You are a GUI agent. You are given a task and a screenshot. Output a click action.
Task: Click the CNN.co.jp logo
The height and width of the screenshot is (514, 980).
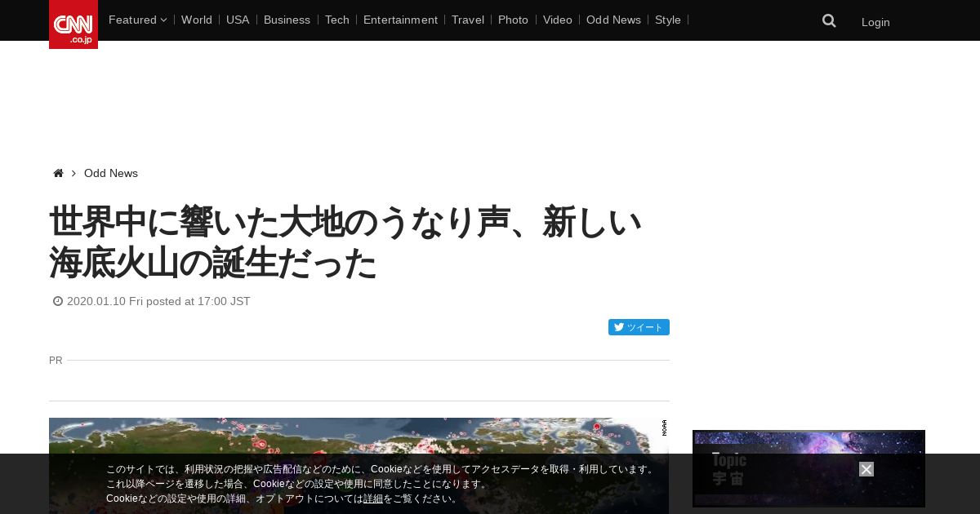73,24
